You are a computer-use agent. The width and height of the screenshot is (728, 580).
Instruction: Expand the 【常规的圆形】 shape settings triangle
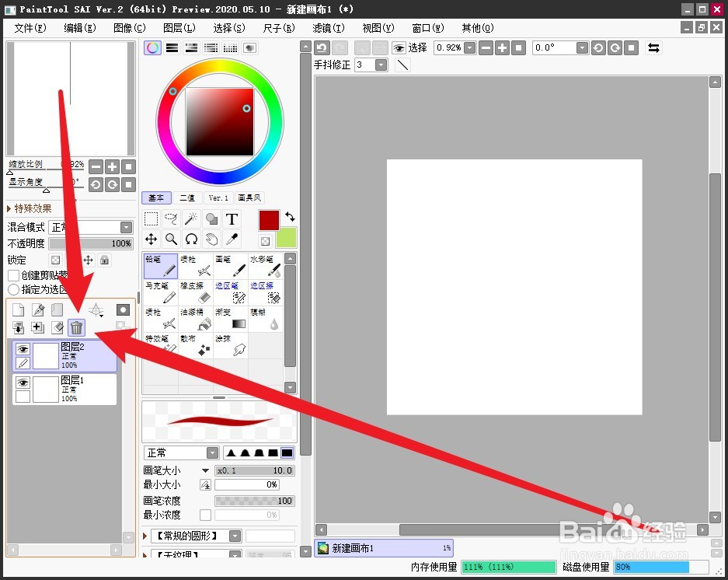145,536
